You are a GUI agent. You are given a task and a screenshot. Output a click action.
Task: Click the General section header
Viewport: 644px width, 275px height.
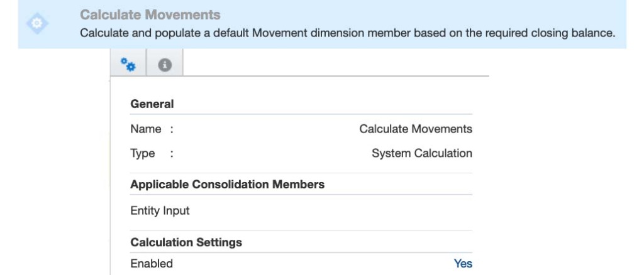[152, 104]
